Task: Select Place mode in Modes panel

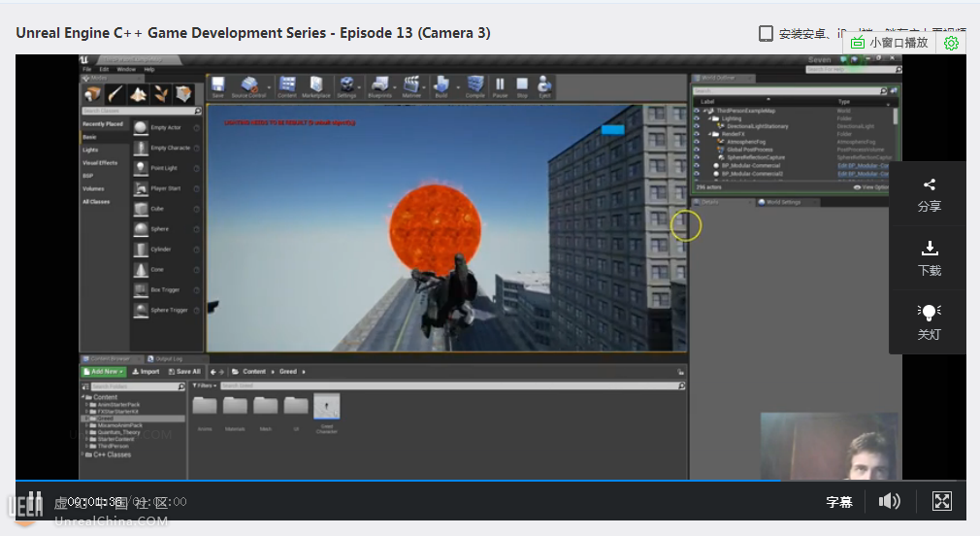Action: pos(93,94)
